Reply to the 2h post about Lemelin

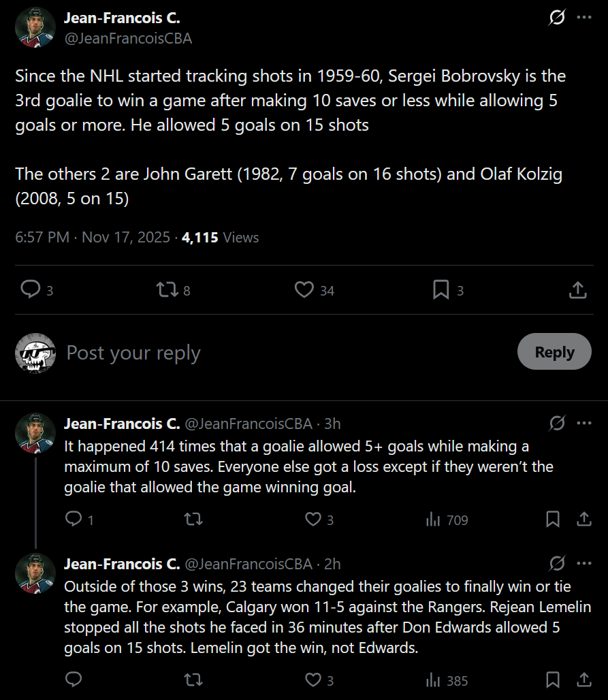click(74, 680)
